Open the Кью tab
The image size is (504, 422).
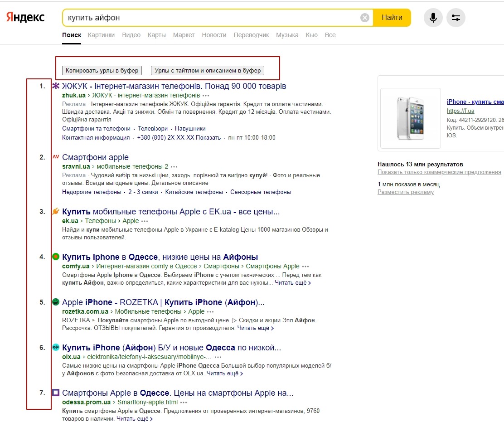click(311, 35)
